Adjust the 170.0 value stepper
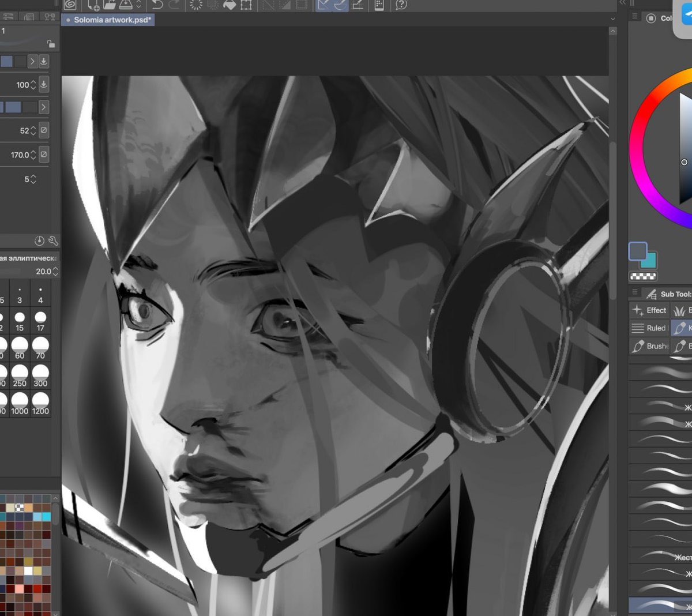The image size is (692, 616). (33, 155)
